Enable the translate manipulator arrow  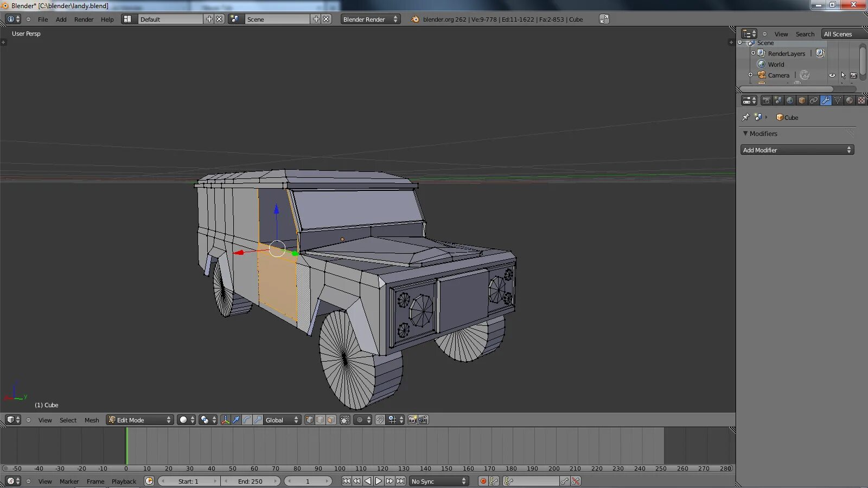coord(236,420)
